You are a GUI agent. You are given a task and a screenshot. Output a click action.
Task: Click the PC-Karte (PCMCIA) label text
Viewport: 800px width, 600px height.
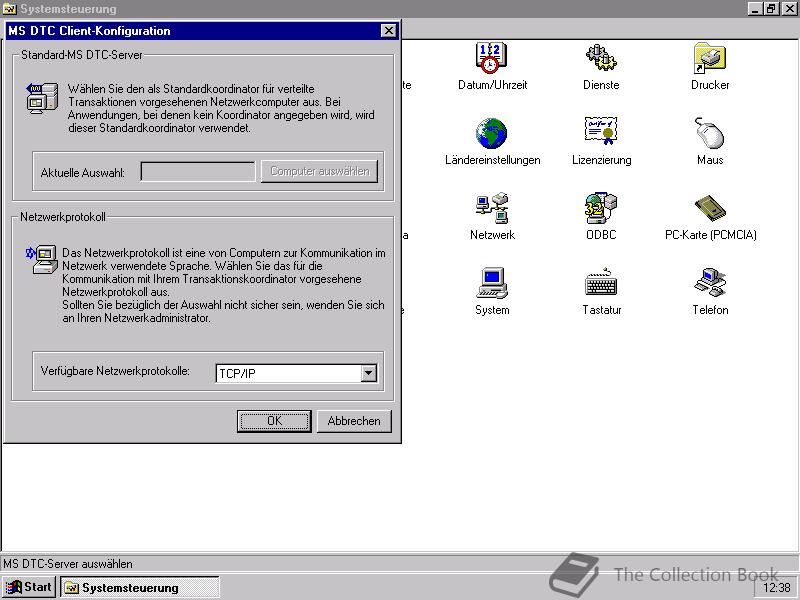tap(710, 235)
